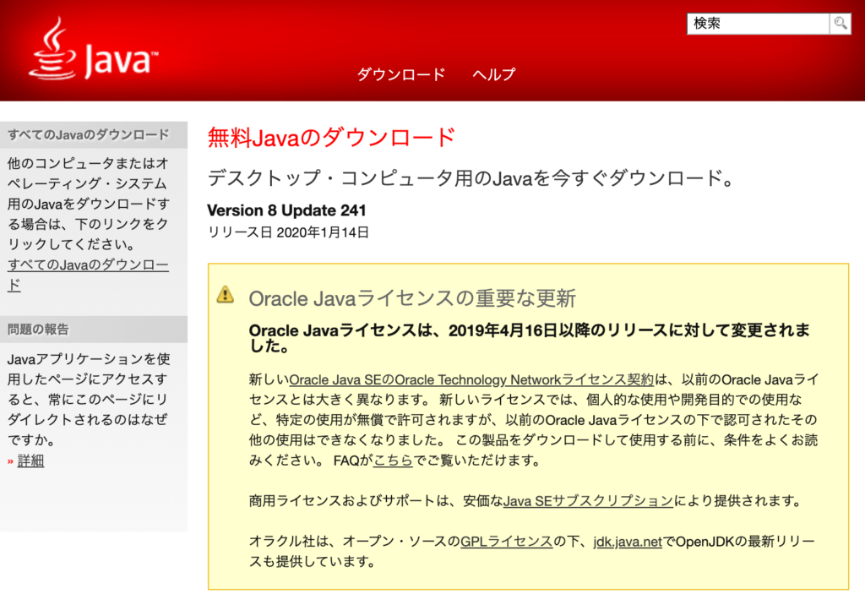Click bold 2019年4月16日以降 license notice text
865x616 pixels.
530,338
